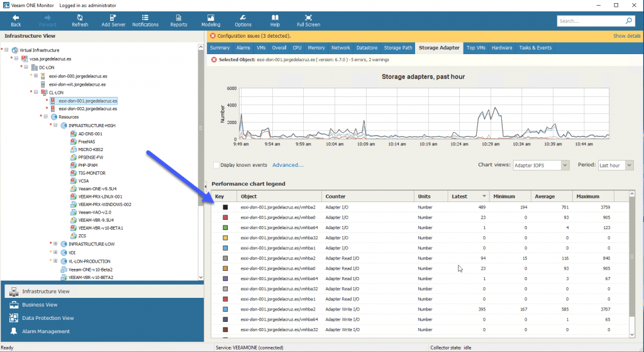The width and height of the screenshot is (644, 352).
Task: Click the Show details link
Action: tap(627, 36)
